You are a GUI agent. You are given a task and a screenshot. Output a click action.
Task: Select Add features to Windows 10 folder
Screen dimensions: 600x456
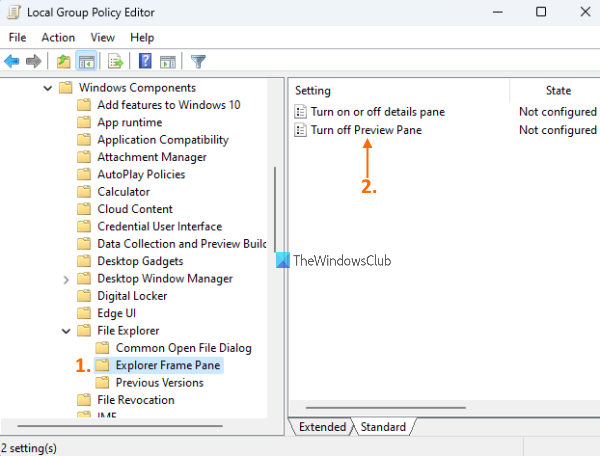169,105
